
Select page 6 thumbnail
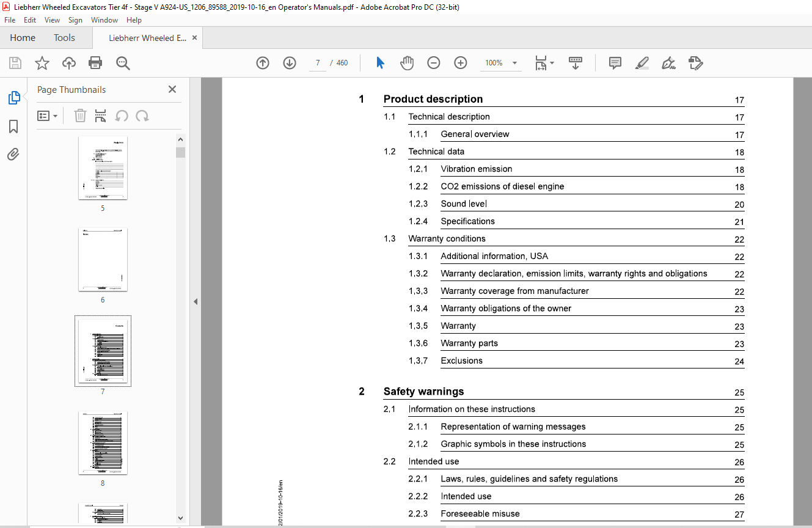coord(103,260)
